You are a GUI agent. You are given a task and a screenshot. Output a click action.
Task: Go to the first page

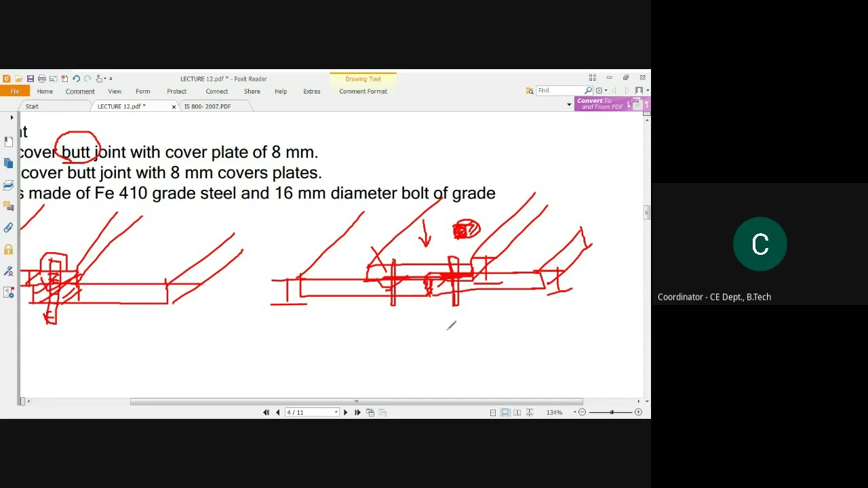click(x=266, y=412)
